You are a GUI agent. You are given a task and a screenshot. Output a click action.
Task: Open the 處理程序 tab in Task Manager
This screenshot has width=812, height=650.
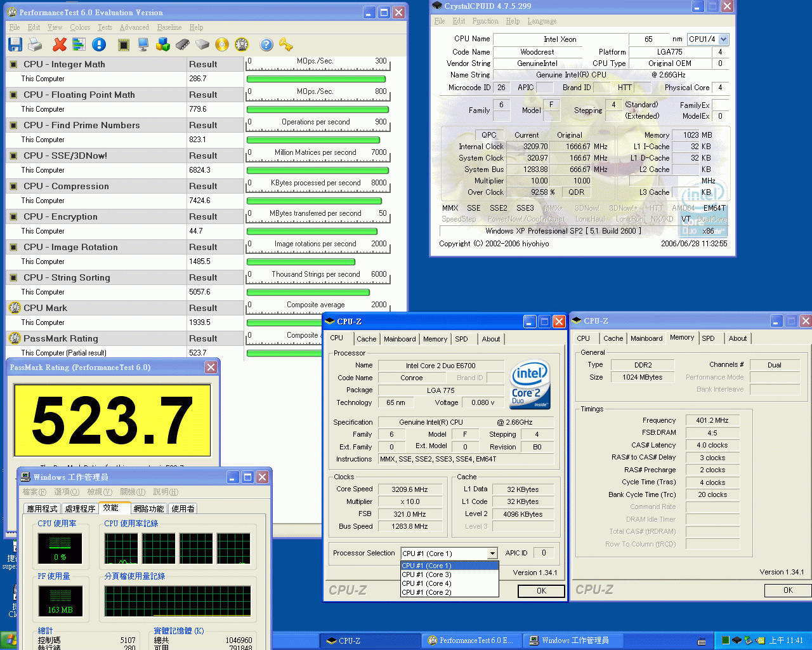(x=80, y=508)
